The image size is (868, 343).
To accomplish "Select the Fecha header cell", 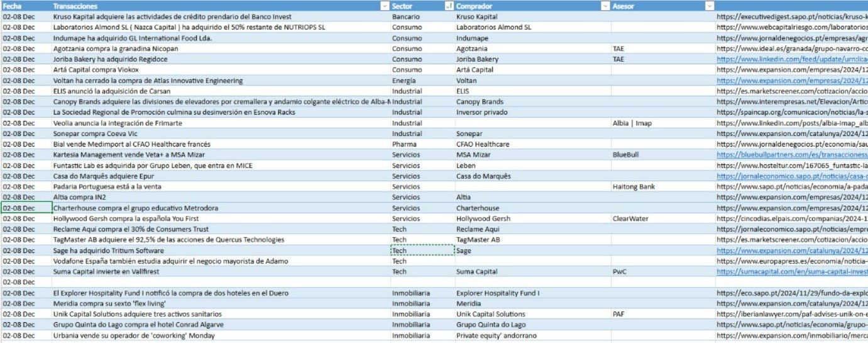I will (x=26, y=6).
